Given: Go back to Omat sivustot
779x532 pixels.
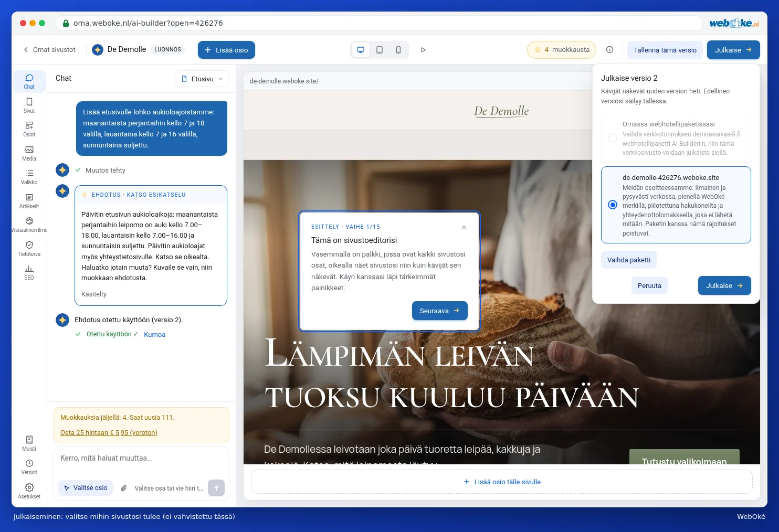Looking at the screenshot, I should 49,50.
